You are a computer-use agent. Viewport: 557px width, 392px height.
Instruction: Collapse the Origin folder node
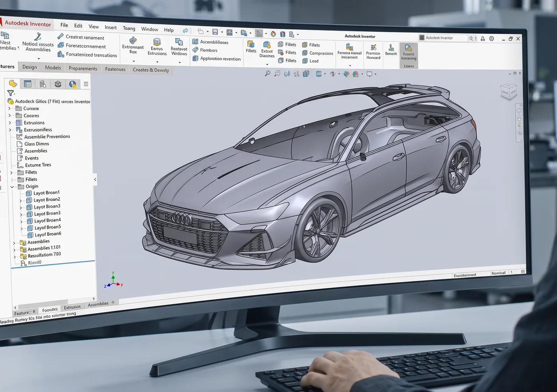pos(12,186)
